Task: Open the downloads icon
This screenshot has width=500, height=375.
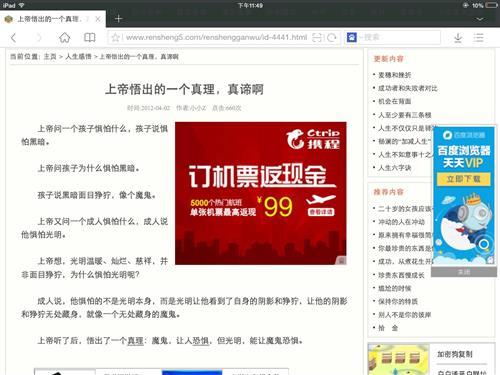Action: pos(458,38)
